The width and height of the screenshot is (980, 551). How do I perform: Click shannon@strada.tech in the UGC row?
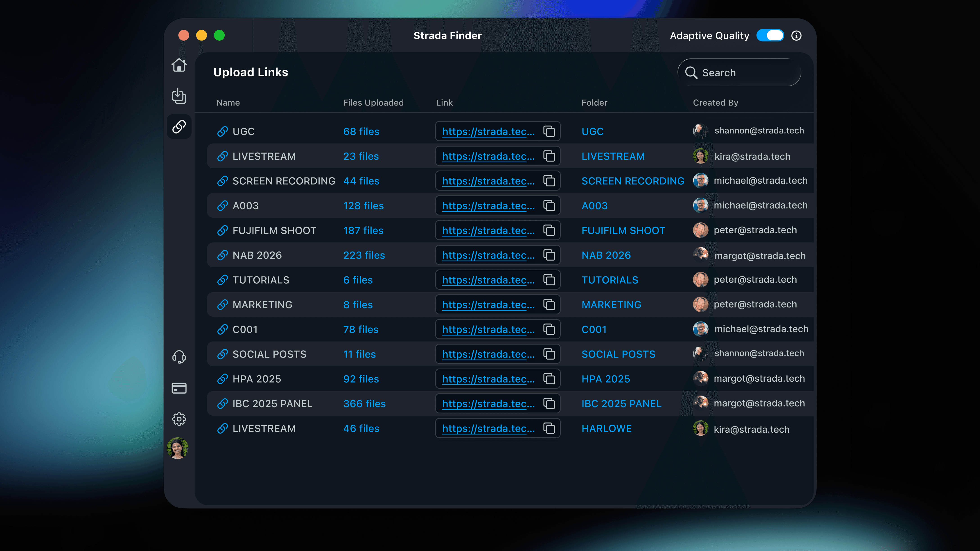(759, 131)
